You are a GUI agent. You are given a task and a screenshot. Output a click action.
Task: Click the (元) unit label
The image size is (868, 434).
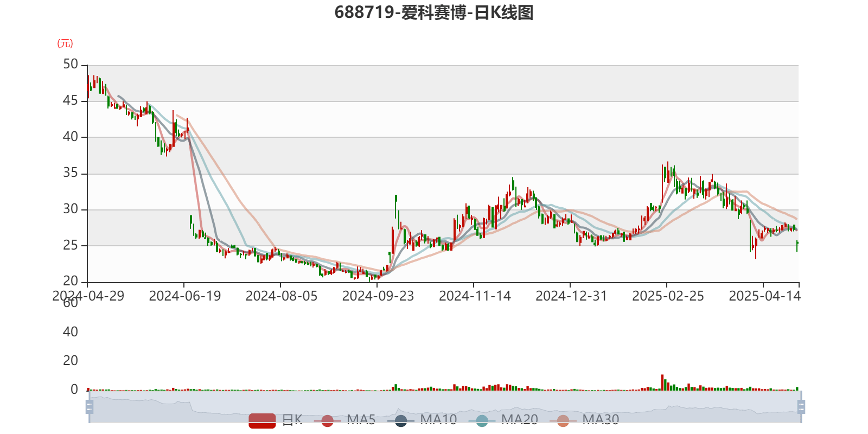click(x=65, y=43)
